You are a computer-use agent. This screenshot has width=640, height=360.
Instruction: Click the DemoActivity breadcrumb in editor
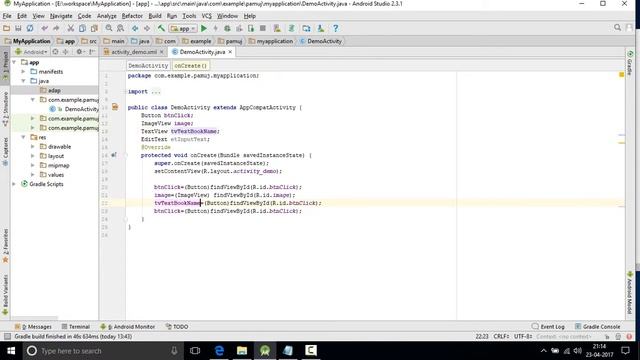coord(148,65)
